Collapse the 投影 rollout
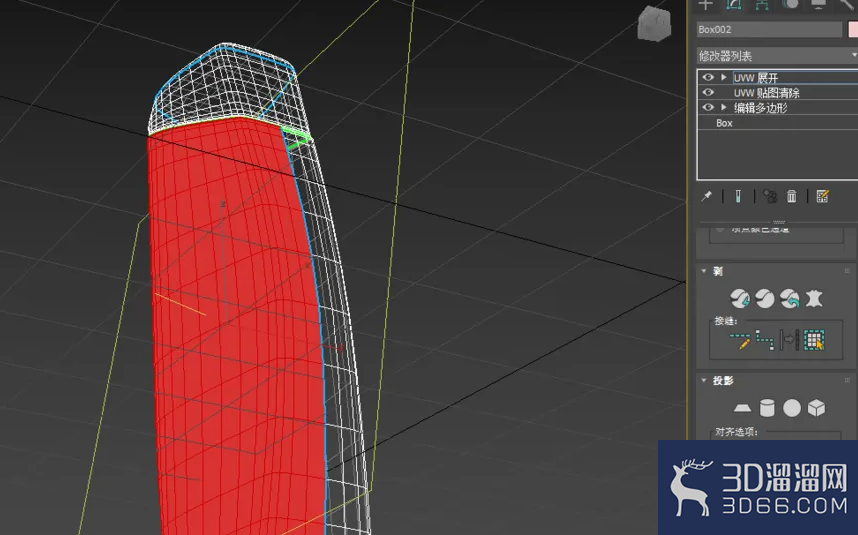 pyautogui.click(x=704, y=380)
